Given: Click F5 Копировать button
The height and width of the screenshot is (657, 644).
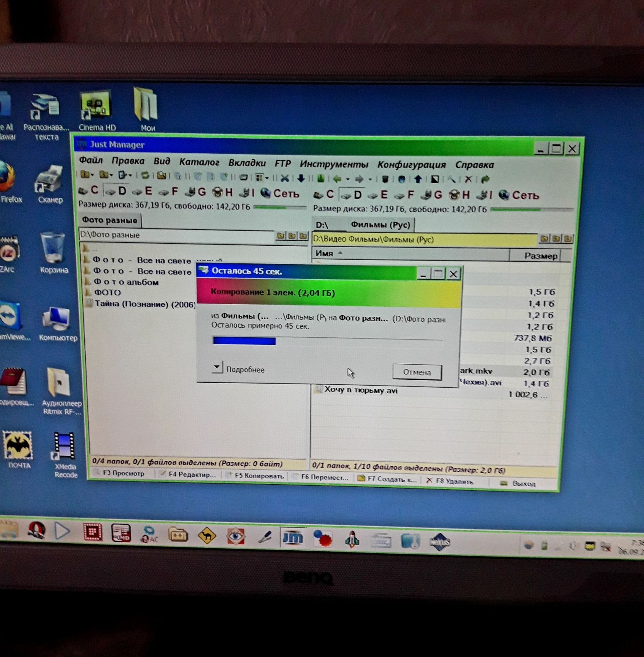Looking at the screenshot, I should [255, 476].
